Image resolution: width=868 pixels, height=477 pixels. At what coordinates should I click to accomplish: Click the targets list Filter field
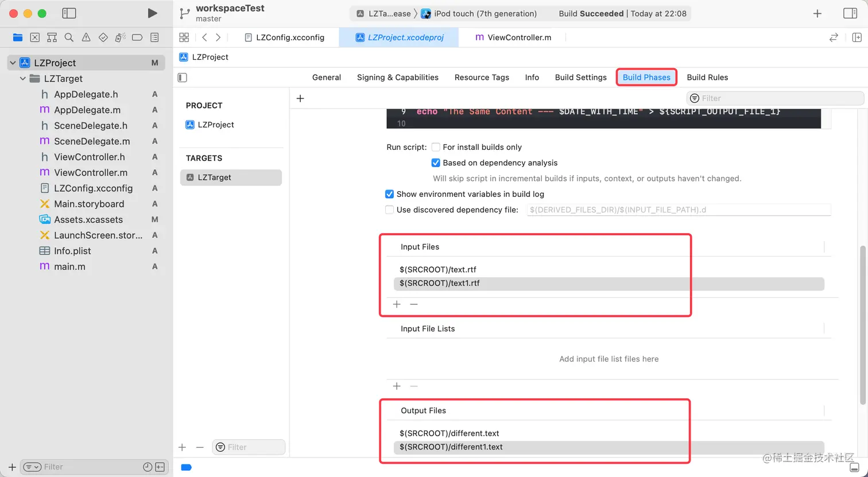click(249, 447)
